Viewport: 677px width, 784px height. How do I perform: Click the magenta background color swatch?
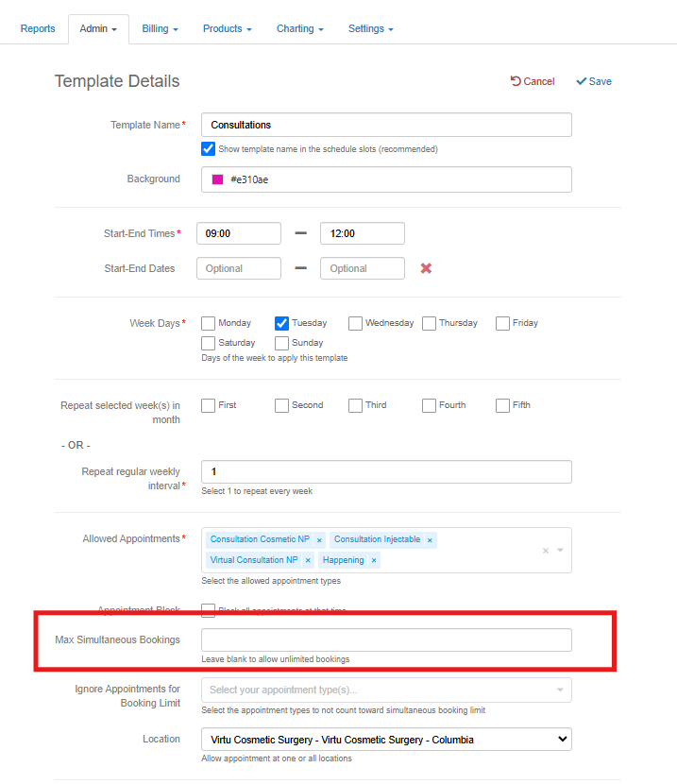(217, 179)
